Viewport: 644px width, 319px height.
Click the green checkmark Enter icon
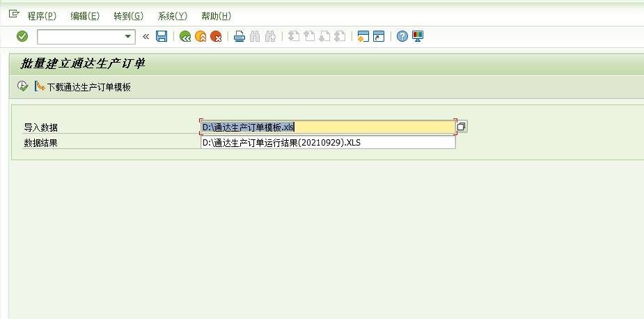pyautogui.click(x=22, y=37)
